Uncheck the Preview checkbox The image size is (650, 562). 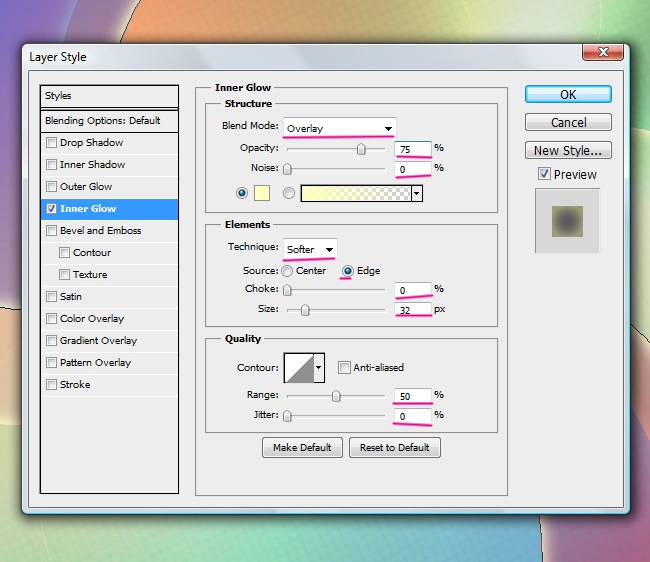point(544,174)
